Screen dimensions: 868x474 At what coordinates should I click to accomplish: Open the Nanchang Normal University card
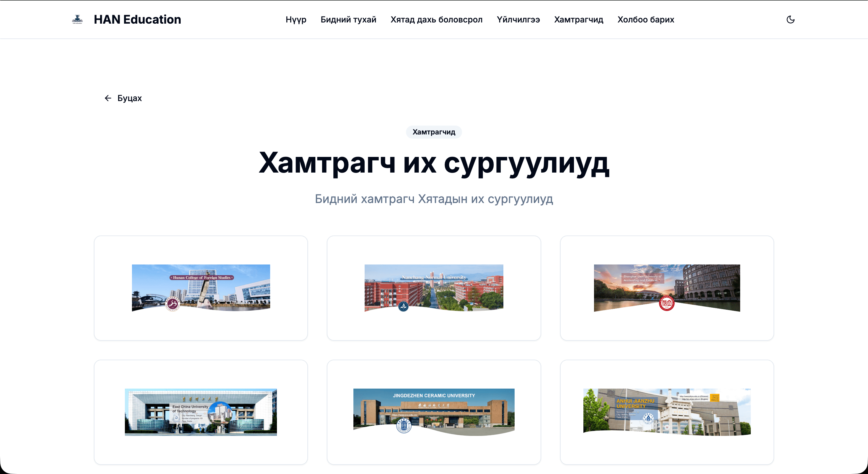[x=434, y=288]
